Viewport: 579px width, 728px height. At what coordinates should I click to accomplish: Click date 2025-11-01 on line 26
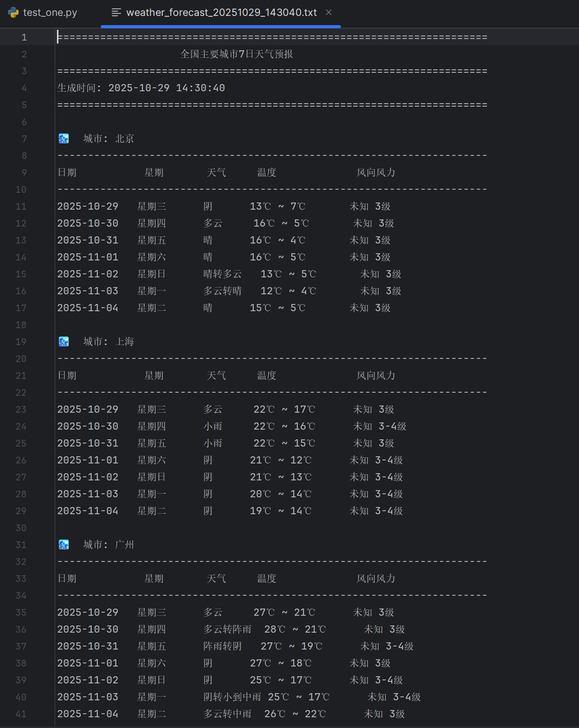[88, 460]
